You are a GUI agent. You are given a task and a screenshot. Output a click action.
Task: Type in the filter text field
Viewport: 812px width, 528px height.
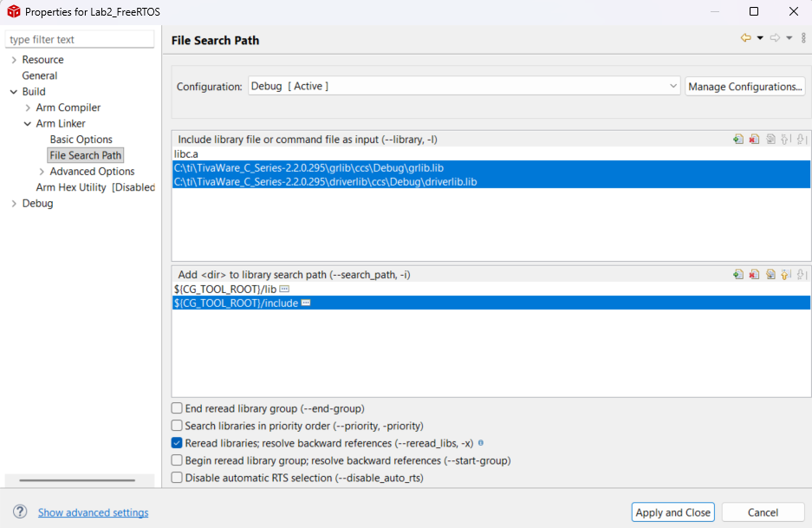click(79, 39)
